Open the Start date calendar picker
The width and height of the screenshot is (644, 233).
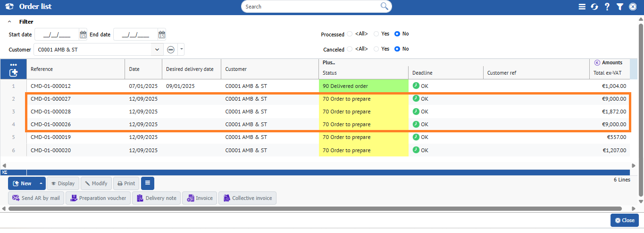point(83,35)
